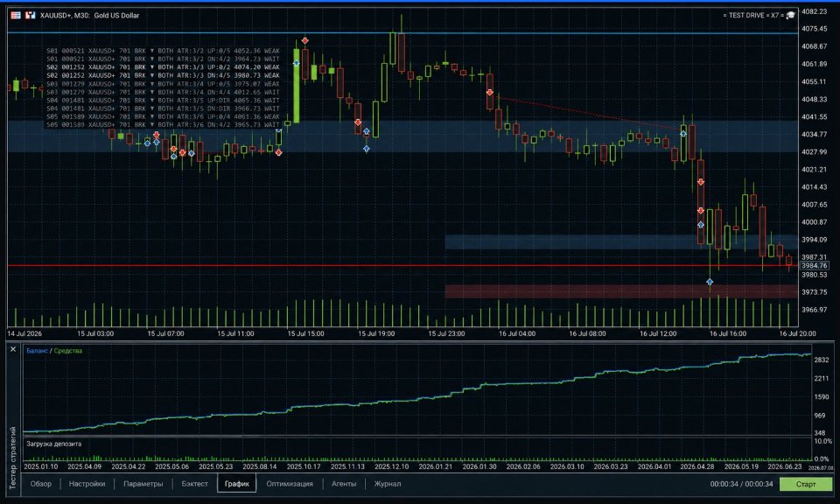Click the red sell arrow above the 15:00 candle

pyautogui.click(x=304, y=41)
